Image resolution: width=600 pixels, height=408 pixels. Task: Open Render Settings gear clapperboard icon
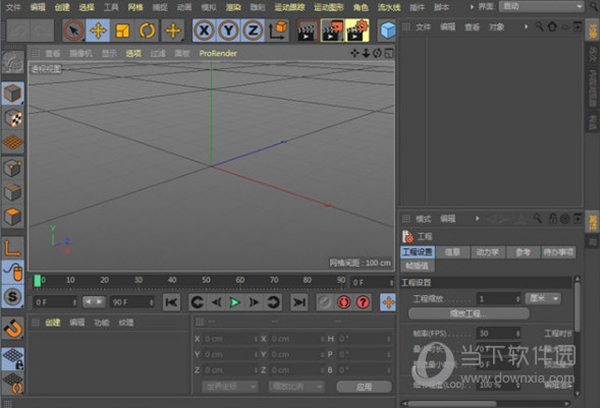click(357, 30)
